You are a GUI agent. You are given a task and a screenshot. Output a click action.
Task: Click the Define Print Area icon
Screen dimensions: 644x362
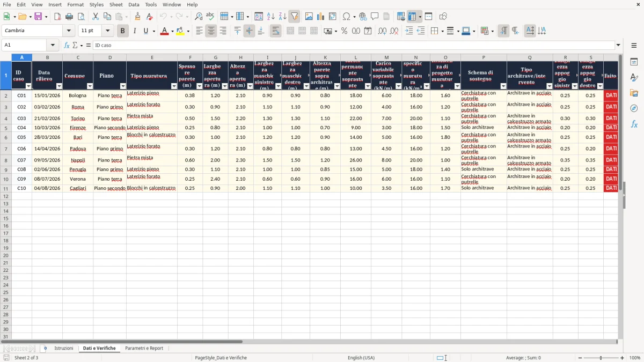(401, 17)
